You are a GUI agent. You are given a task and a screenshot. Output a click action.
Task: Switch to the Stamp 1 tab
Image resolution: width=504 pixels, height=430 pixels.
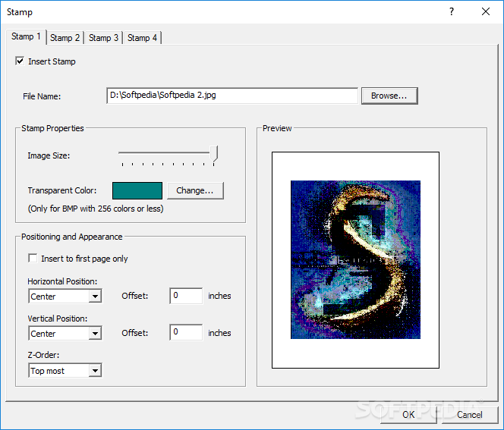pos(26,36)
